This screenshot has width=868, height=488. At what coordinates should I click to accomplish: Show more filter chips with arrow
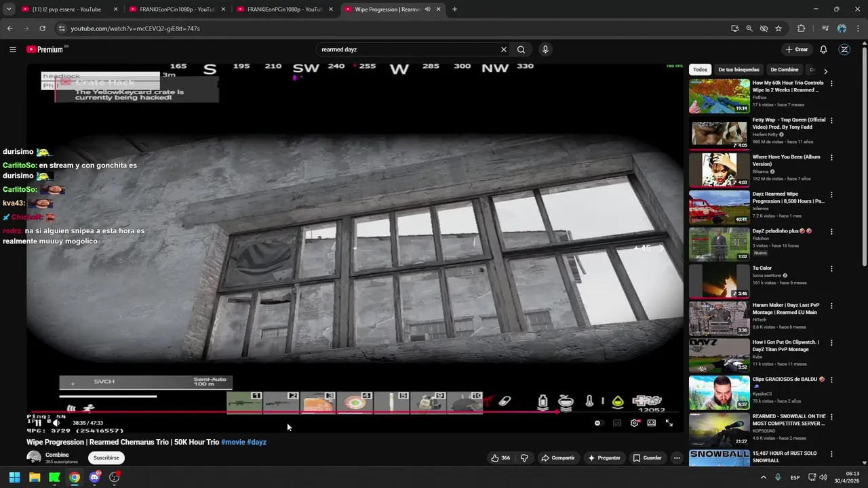(825, 70)
